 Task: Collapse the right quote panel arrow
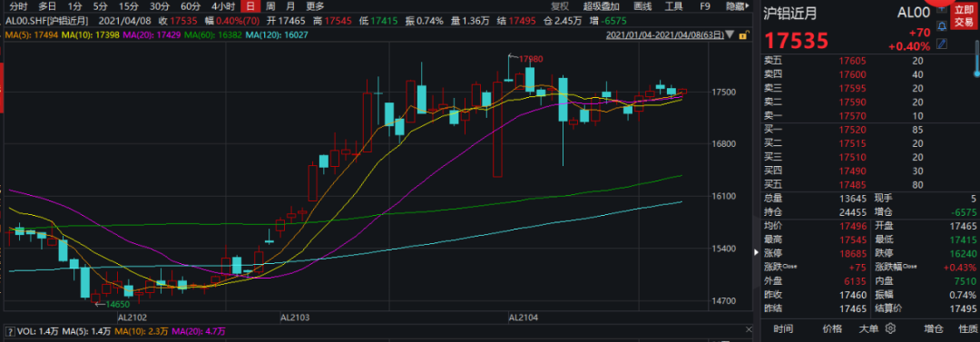pos(755,252)
